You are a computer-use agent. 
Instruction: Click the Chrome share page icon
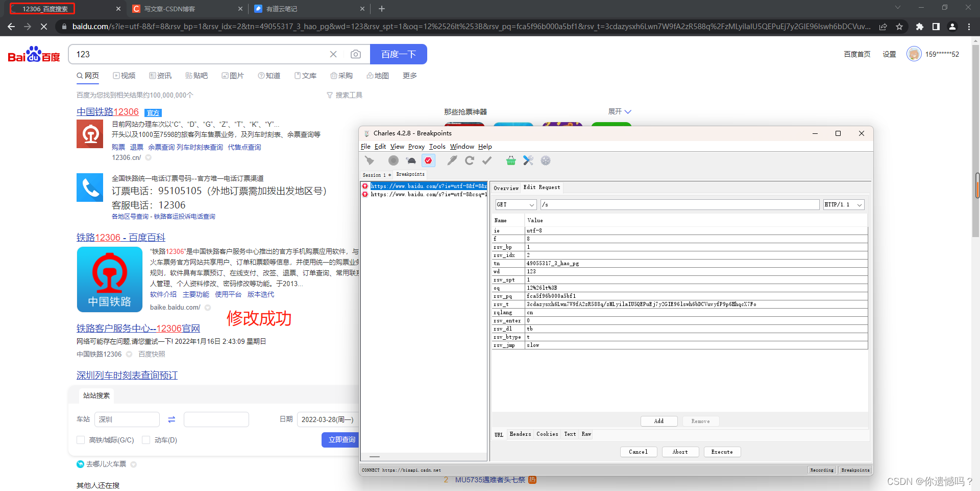[x=883, y=27]
